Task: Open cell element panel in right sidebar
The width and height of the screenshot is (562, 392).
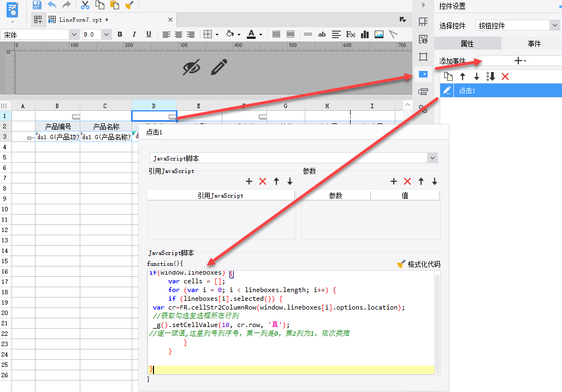Action: pyautogui.click(x=423, y=22)
